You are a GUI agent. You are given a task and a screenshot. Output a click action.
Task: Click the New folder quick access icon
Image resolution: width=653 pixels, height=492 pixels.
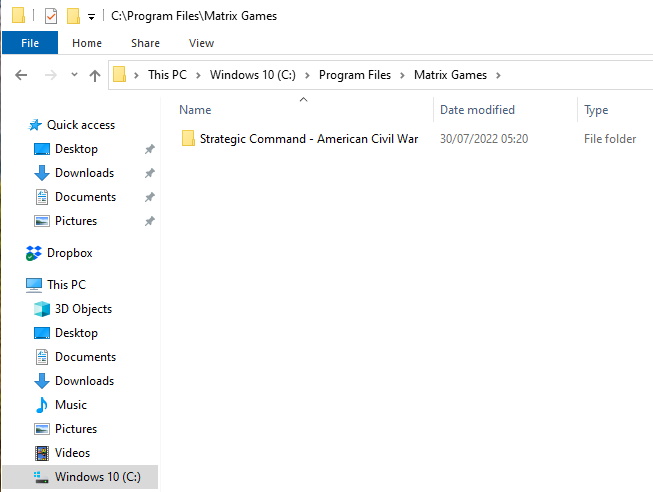pyautogui.click(x=73, y=16)
